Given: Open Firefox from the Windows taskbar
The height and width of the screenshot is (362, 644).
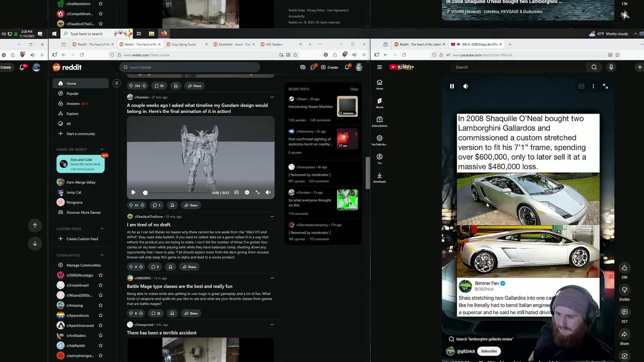Looking at the screenshot, I should 164,34.
